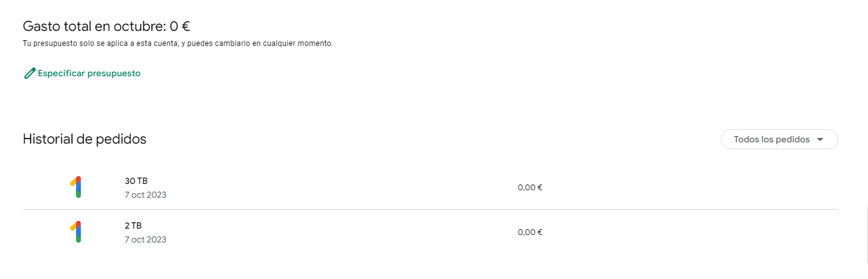Select the 0,00 € price of the 30 TB order
868x279 pixels.
(530, 188)
